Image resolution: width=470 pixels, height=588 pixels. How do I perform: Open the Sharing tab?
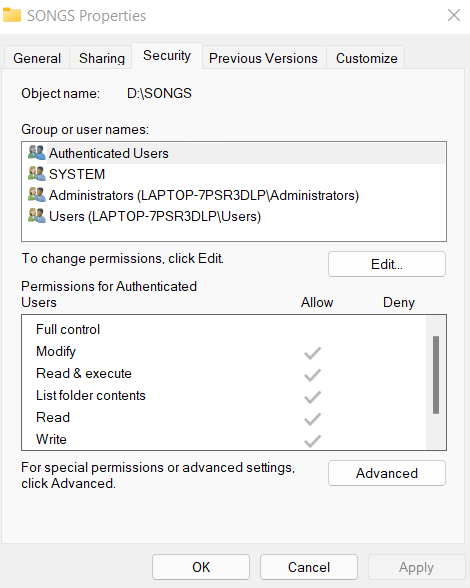point(101,58)
